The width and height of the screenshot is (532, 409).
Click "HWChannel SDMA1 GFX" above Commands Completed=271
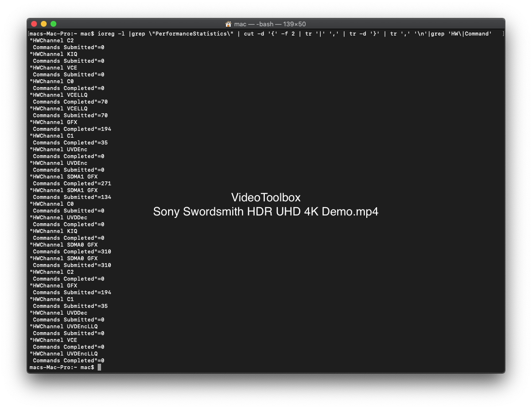point(64,177)
